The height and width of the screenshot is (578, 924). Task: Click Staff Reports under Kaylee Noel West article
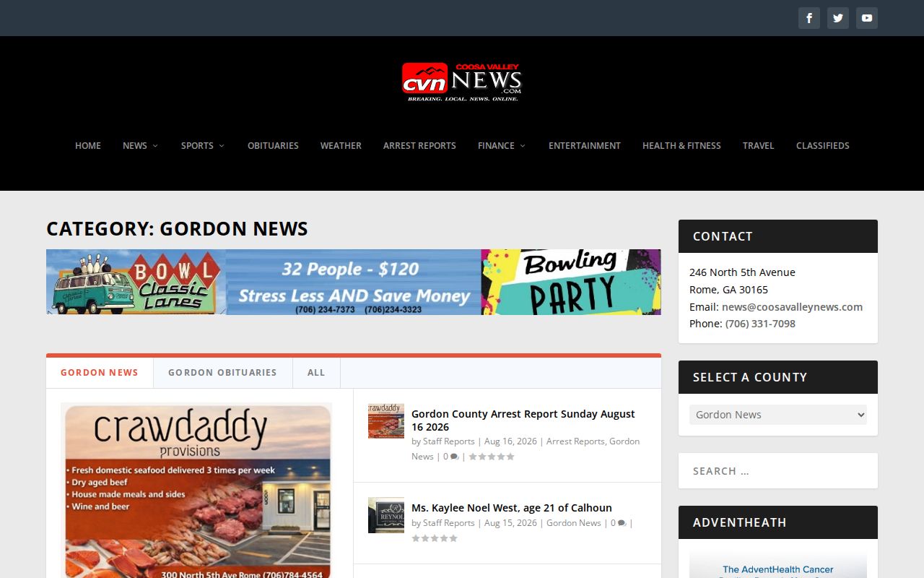click(449, 523)
